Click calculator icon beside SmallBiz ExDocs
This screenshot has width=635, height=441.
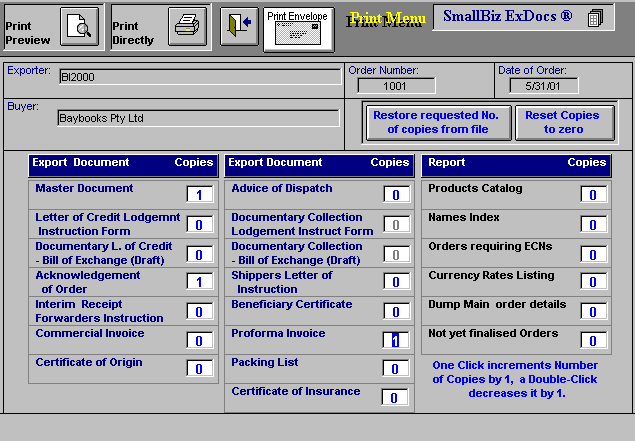[x=595, y=18]
